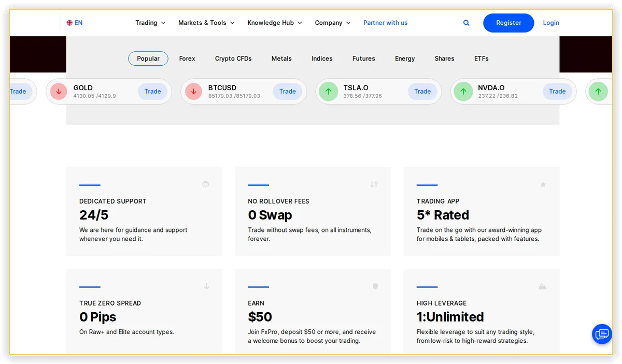
Task: Click the NVDA.O price 237.22 /236.82
Action: [498, 96]
